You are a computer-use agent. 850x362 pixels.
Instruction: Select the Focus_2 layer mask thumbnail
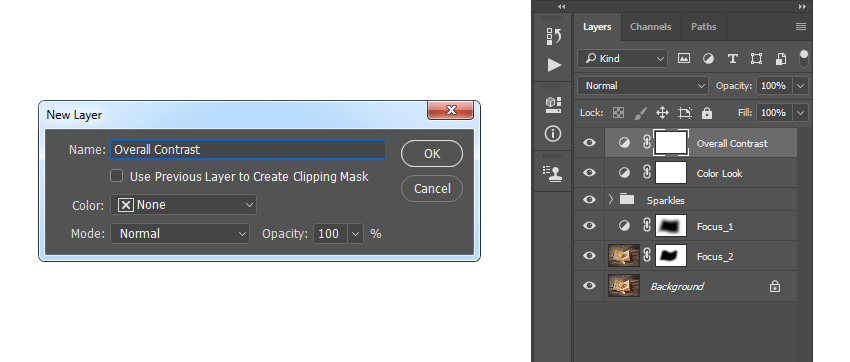671,256
